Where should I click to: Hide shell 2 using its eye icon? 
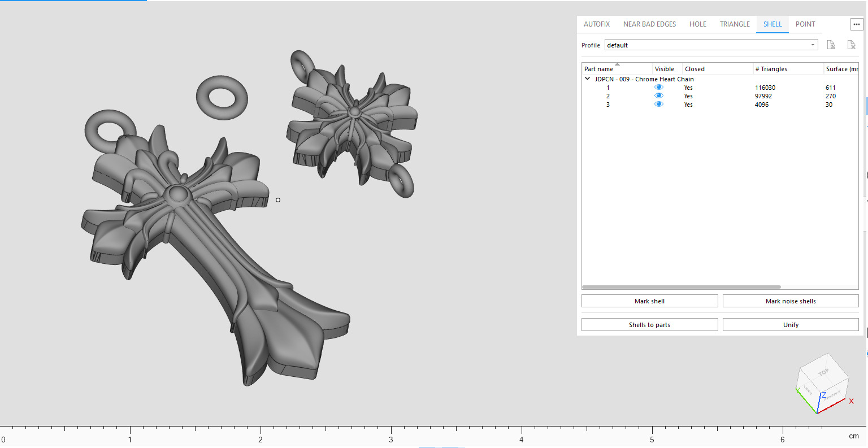658,96
